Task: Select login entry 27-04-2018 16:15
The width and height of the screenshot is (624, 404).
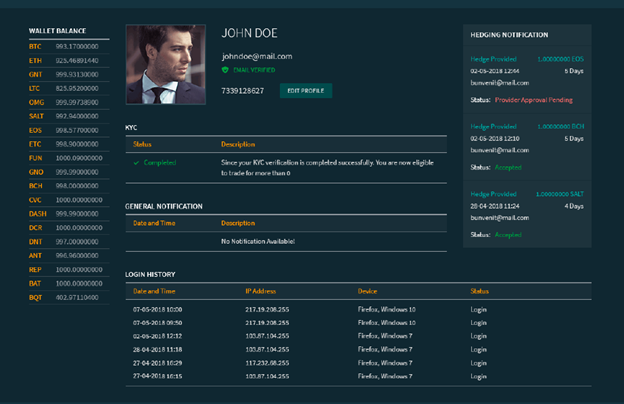Action: point(358,376)
